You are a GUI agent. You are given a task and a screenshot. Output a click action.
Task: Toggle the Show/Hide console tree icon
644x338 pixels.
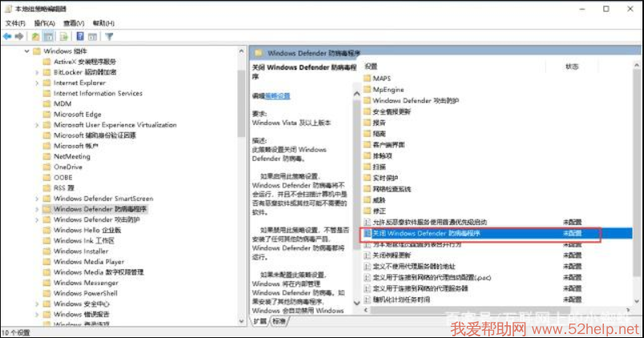(49, 36)
